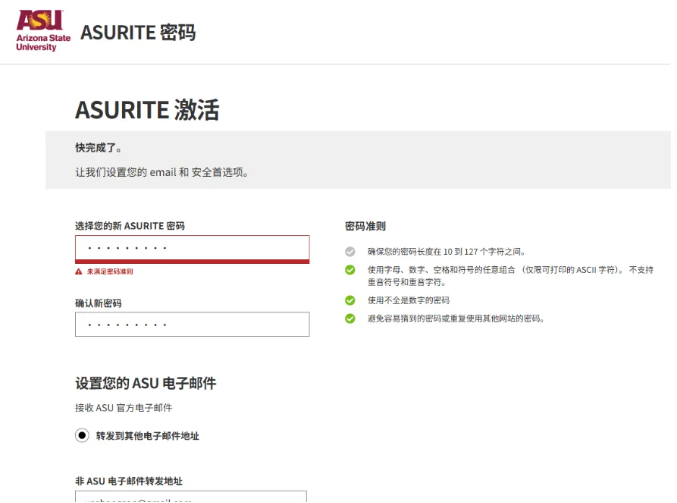Click the 设置您的 ASU 电子邮件 heading
Screen dimensions: 677x503
(146, 383)
